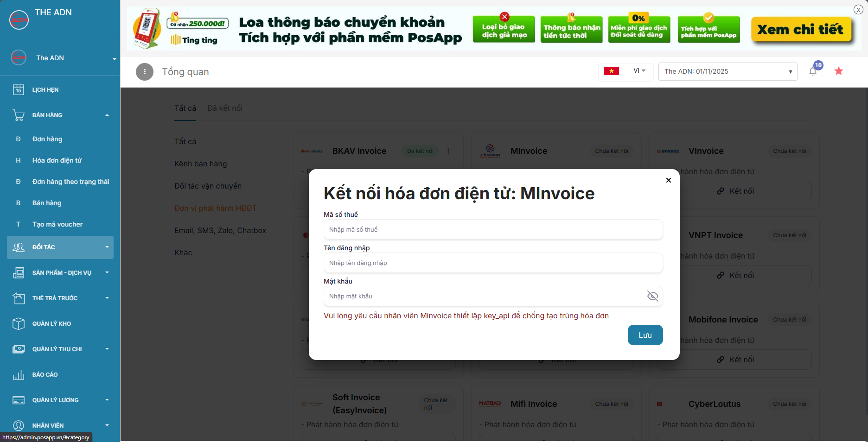Click Kết nối button on VInvoice card
Screen dimensions: 868x442
point(735,191)
